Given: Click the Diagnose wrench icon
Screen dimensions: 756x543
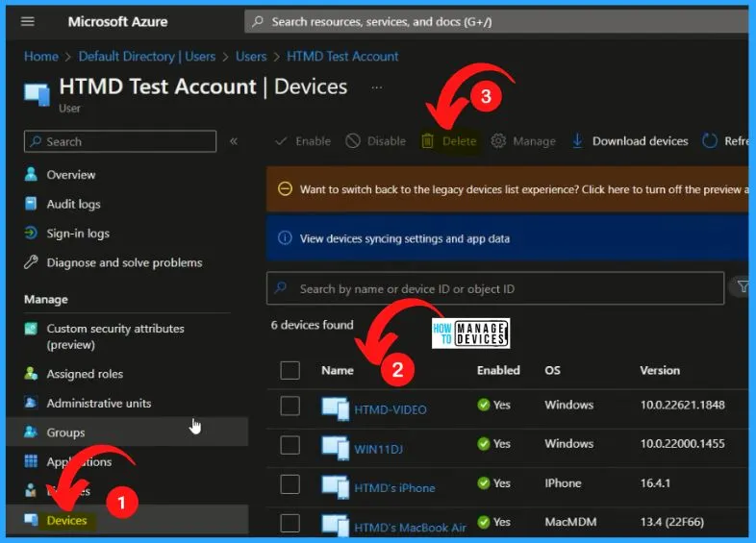Looking at the screenshot, I should [x=31, y=262].
